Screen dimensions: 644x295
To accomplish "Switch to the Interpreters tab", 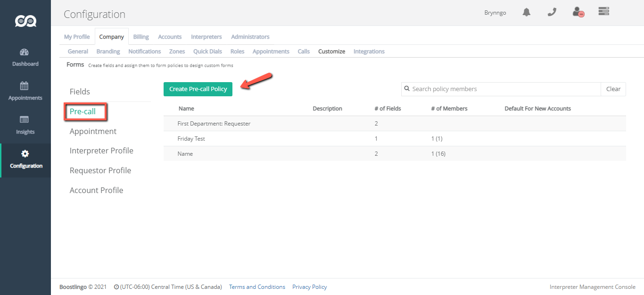I will coord(206,37).
